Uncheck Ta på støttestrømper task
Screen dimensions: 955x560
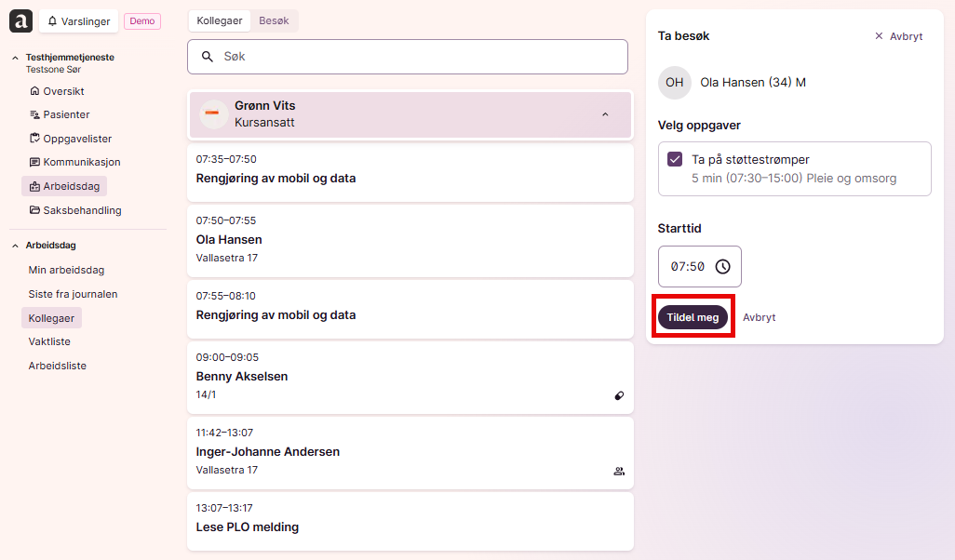[x=674, y=159]
